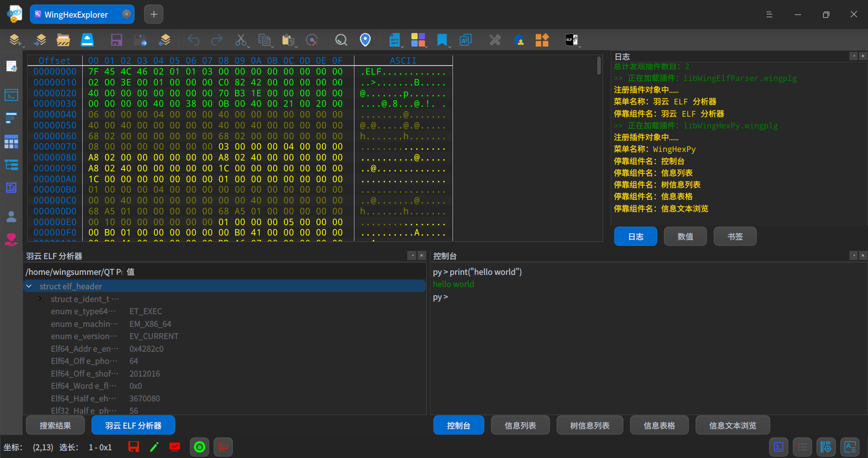Click the magnifier find icon in toolbar
868x458 pixels.
pyautogui.click(x=341, y=40)
